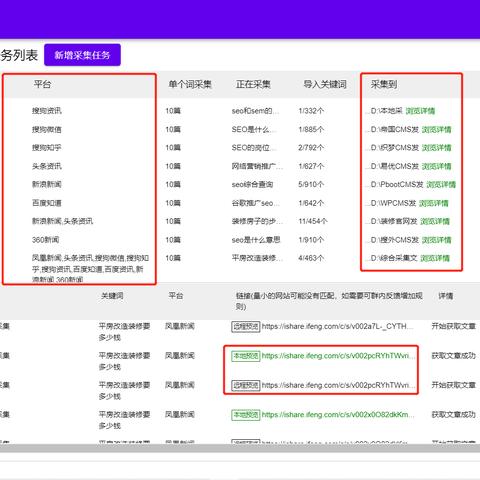This screenshot has height=480, width=480.
Task: Click the keyword cell SEO是什么…
Action: coord(254,129)
